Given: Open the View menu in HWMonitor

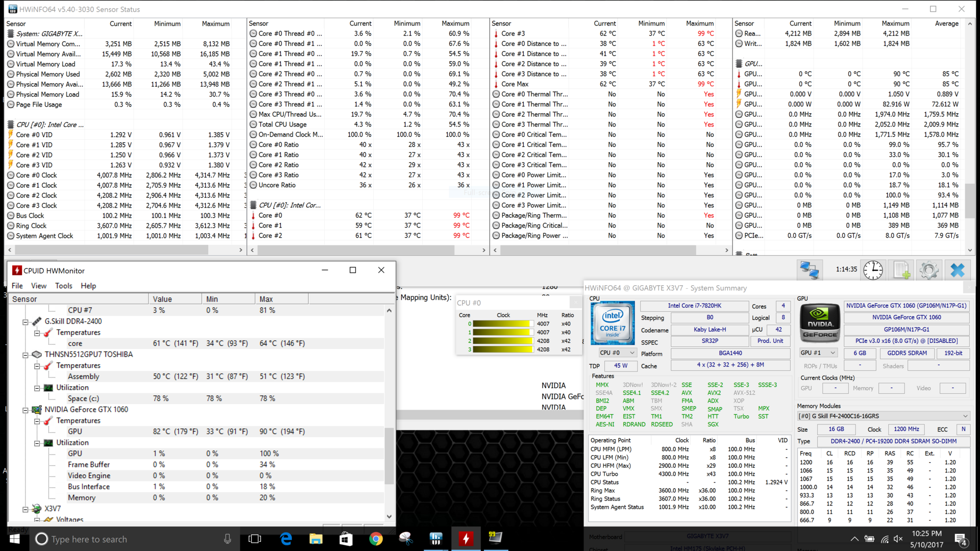Looking at the screenshot, I should click(x=38, y=286).
